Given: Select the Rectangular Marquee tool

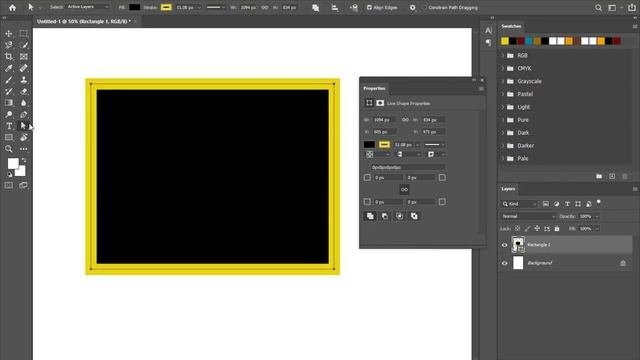Looking at the screenshot, I should pos(24,33).
